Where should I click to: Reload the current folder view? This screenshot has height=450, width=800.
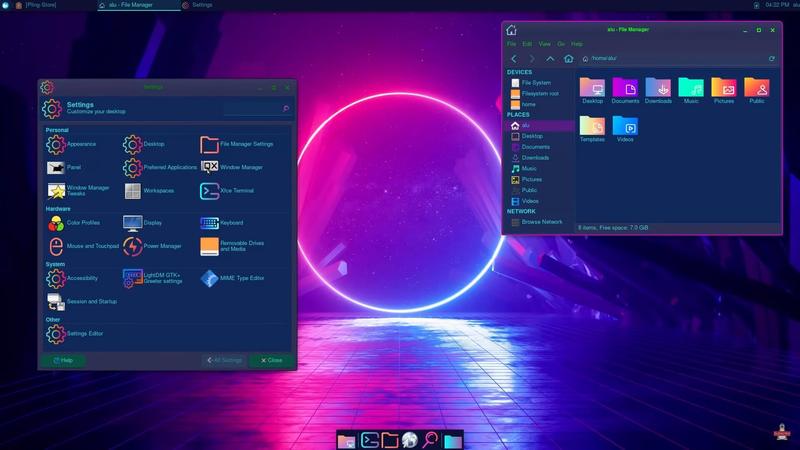click(x=771, y=59)
